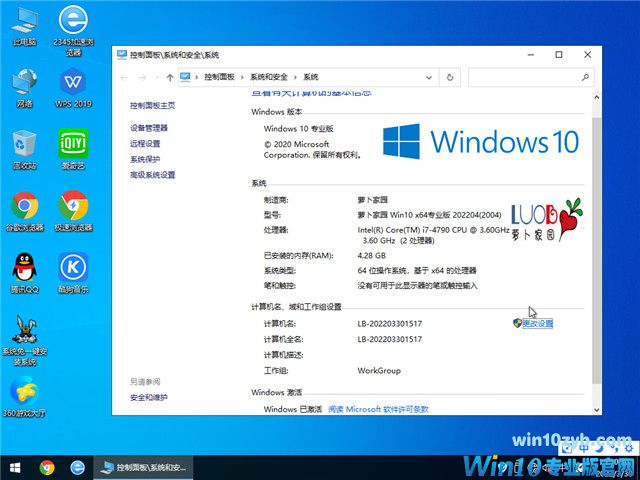The width and height of the screenshot is (640, 480).
Task: Open the Recycle Bin icon
Action: click(x=24, y=149)
